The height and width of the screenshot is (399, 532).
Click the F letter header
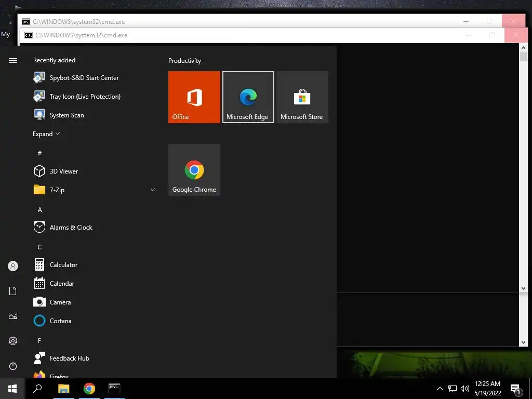pos(39,340)
